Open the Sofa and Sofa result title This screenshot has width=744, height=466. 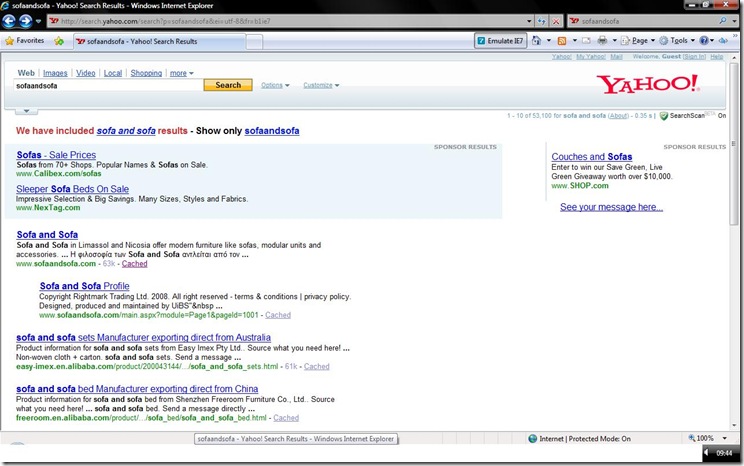point(47,234)
